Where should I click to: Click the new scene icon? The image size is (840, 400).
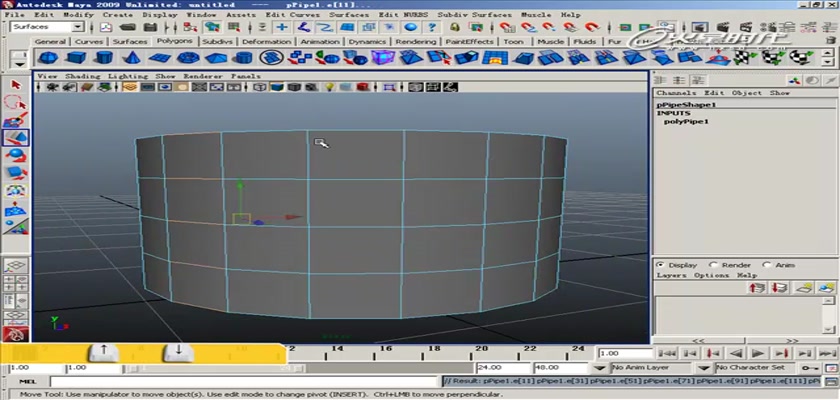(x=106, y=27)
